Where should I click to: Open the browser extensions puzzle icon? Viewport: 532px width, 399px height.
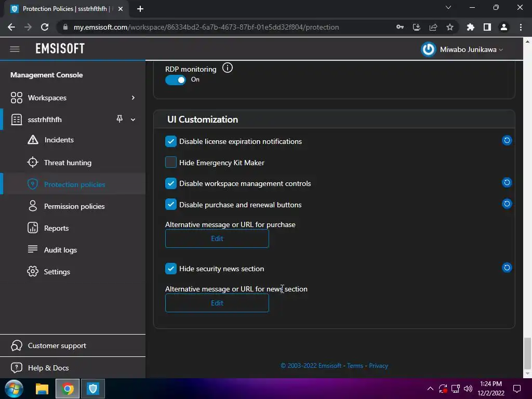pos(470,27)
